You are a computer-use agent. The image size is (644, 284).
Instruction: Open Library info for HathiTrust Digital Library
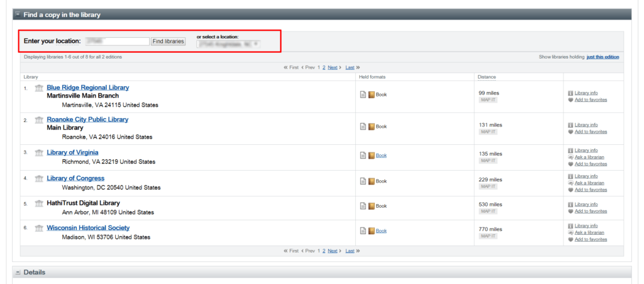coord(586,204)
